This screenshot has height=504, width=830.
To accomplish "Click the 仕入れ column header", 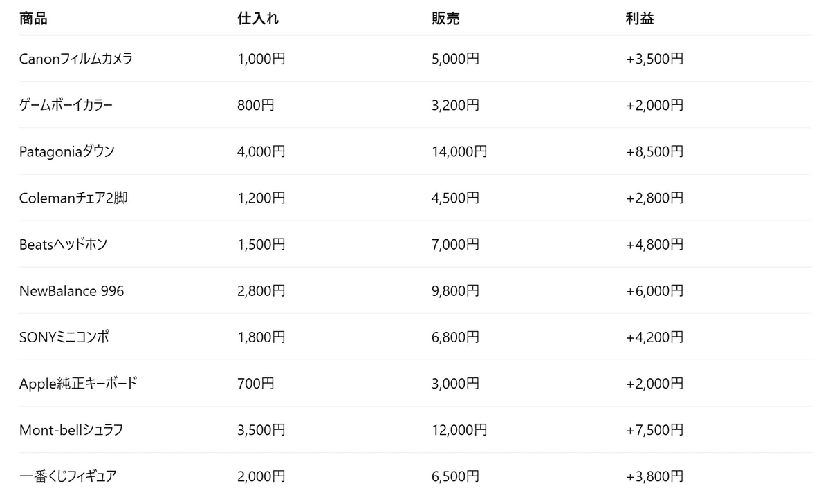I will (x=258, y=19).
